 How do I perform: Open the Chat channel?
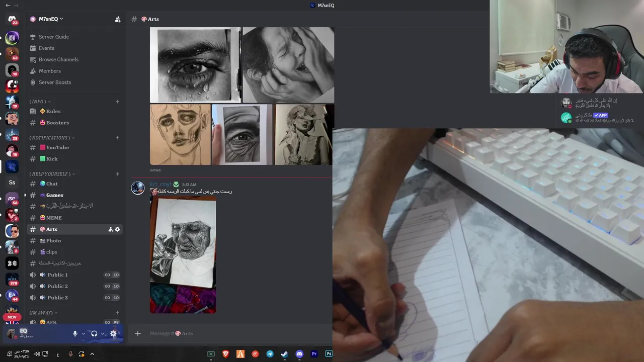(74, 184)
